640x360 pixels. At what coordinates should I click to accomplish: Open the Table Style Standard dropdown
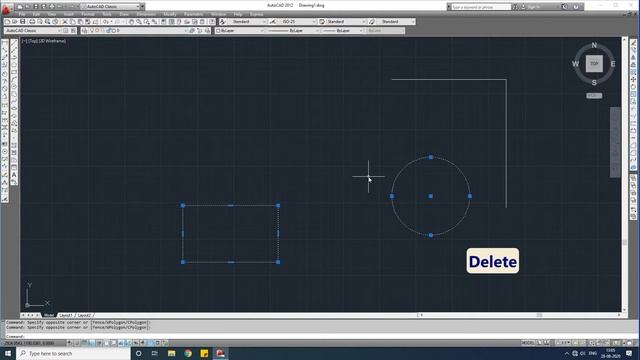click(346, 22)
